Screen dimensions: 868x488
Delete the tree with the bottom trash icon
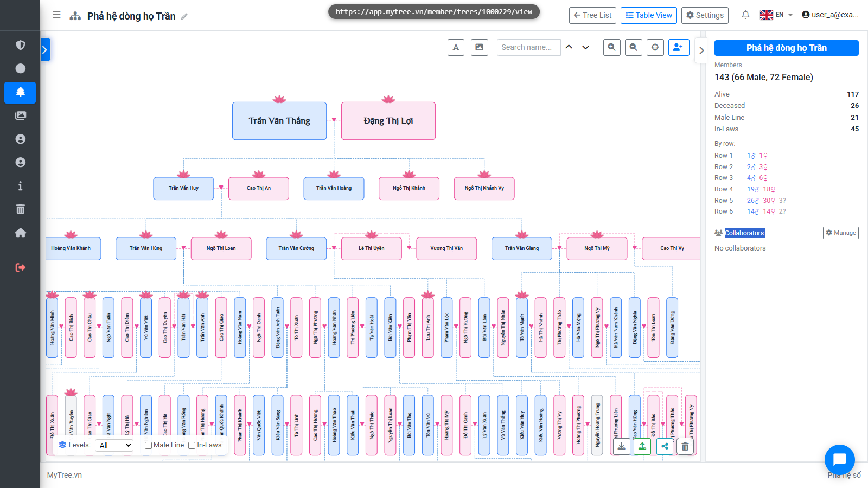[685, 446]
